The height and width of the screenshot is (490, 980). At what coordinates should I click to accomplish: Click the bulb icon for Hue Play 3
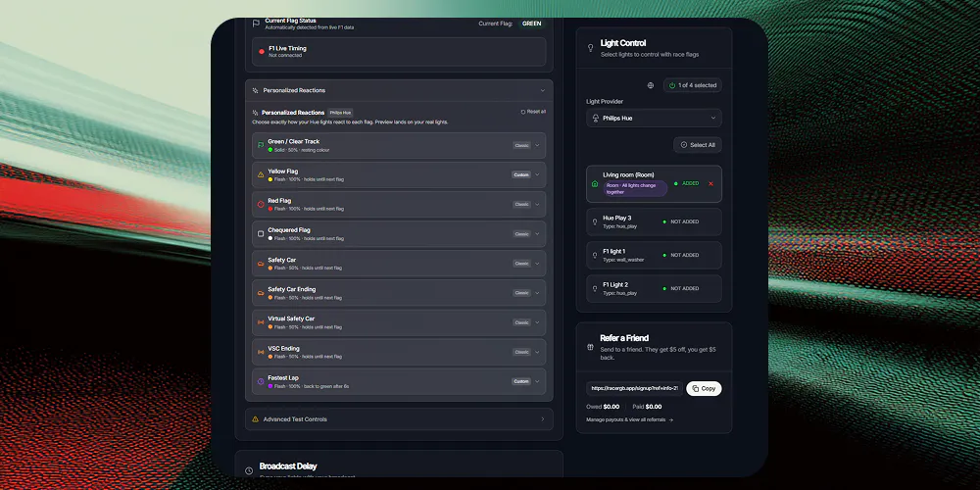(595, 221)
